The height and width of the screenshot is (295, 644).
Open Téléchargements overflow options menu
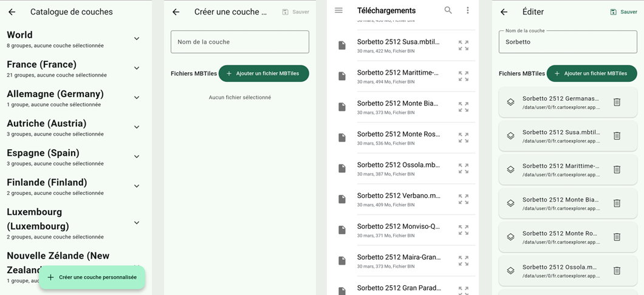tap(468, 10)
